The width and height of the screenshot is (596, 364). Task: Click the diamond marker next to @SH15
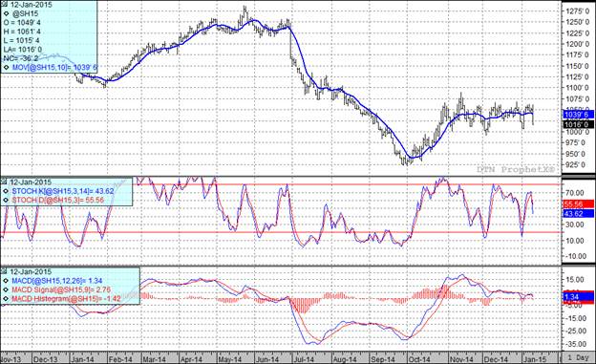point(6,14)
